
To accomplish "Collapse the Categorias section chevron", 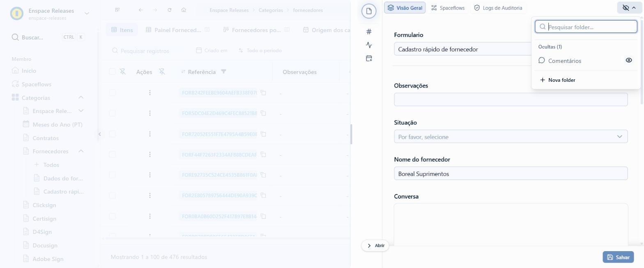I will click(81, 97).
